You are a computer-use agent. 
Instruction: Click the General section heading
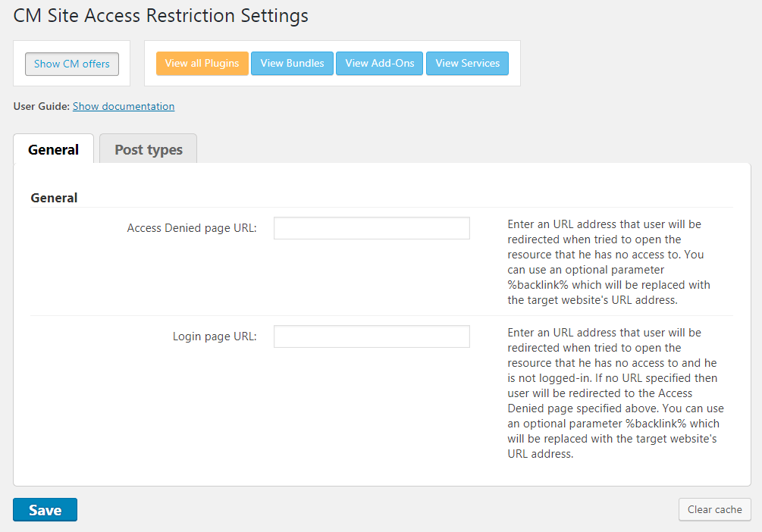pos(54,198)
